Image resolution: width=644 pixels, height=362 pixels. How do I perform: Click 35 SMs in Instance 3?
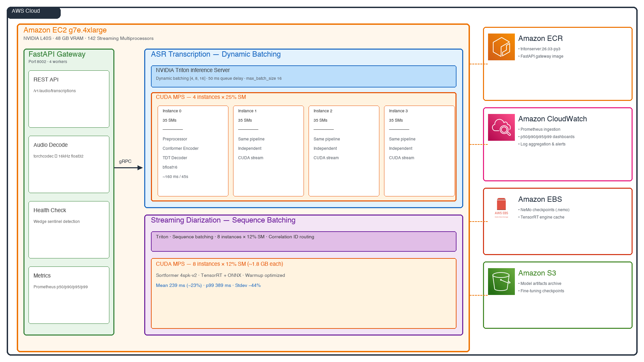[396, 120]
